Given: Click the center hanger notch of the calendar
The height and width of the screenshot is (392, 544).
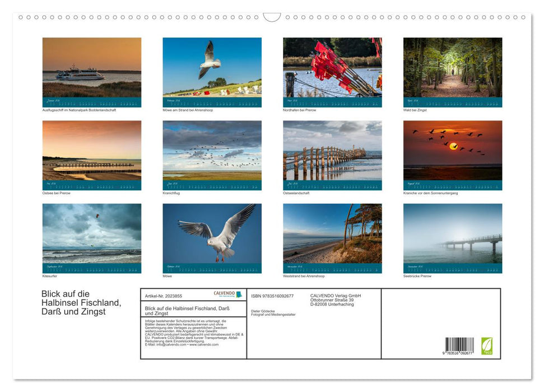Looking at the screenshot, I should [x=272, y=16].
